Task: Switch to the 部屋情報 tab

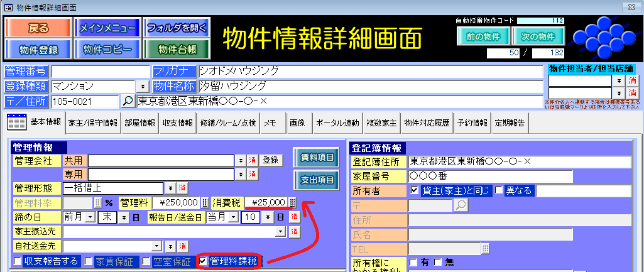Action: tap(139, 123)
